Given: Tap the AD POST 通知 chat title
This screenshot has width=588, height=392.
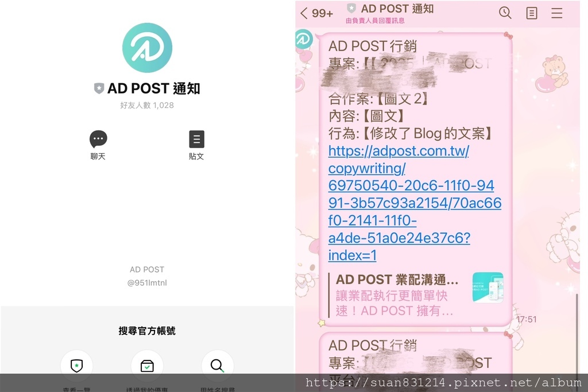Looking at the screenshot, I should pyautogui.click(x=397, y=9).
